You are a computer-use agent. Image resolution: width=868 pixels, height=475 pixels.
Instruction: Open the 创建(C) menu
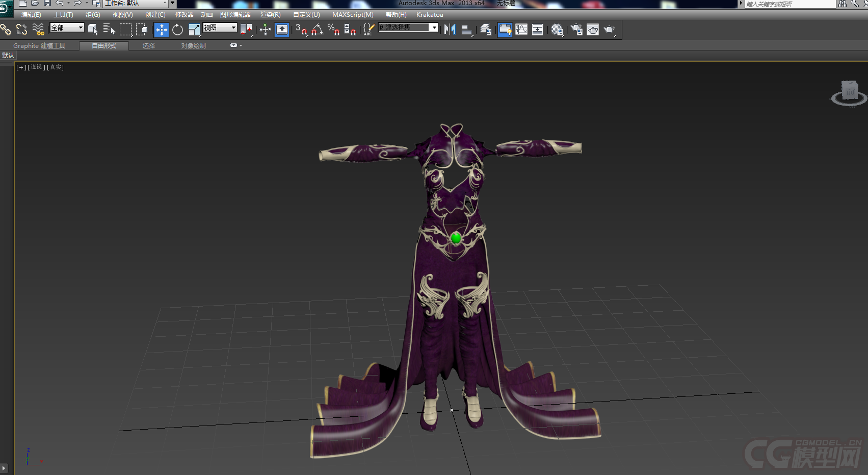tap(155, 15)
